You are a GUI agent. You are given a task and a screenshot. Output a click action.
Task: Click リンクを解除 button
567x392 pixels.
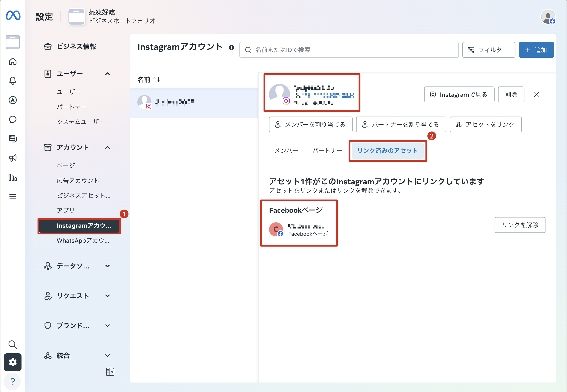click(520, 225)
